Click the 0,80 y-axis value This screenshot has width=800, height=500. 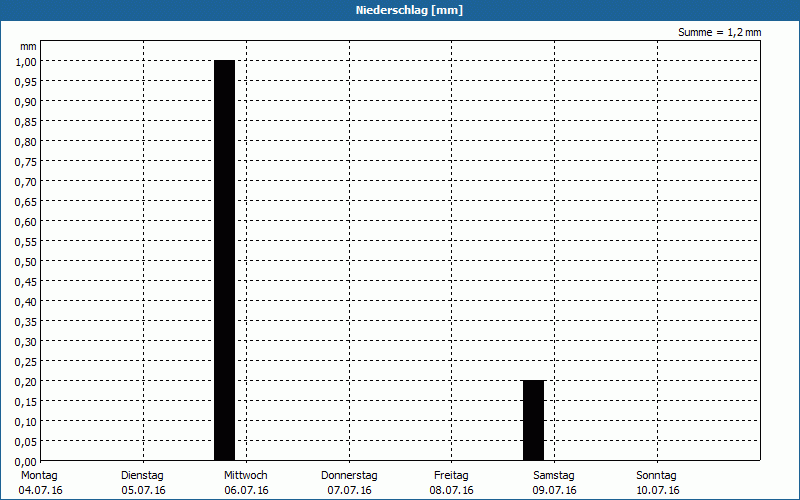coord(26,142)
